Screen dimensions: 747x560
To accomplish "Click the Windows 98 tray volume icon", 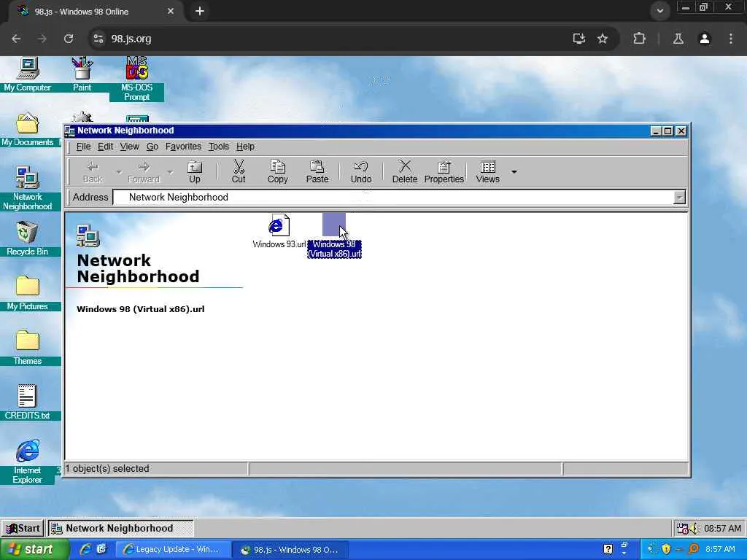I will pyautogui.click(x=694, y=528).
